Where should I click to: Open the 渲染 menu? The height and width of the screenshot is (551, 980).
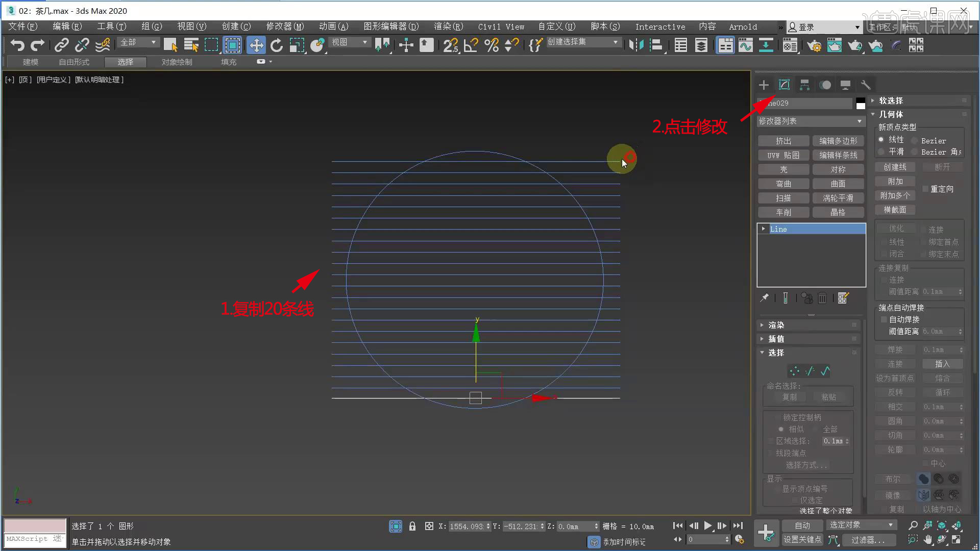448,27
